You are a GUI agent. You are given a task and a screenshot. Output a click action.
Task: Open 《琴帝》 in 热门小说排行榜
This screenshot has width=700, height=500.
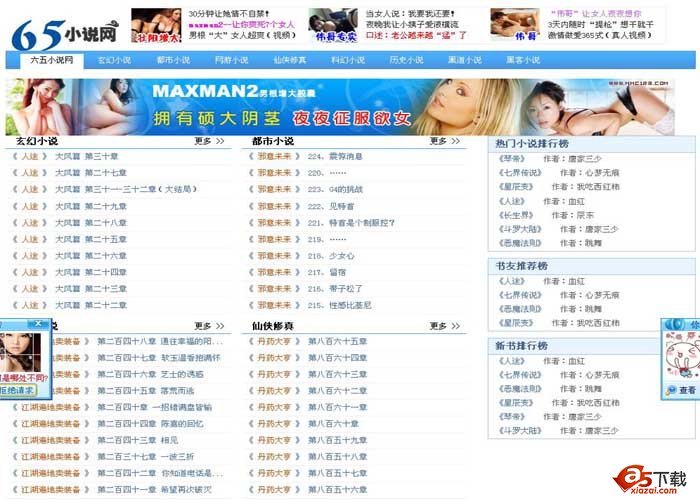click(x=512, y=158)
